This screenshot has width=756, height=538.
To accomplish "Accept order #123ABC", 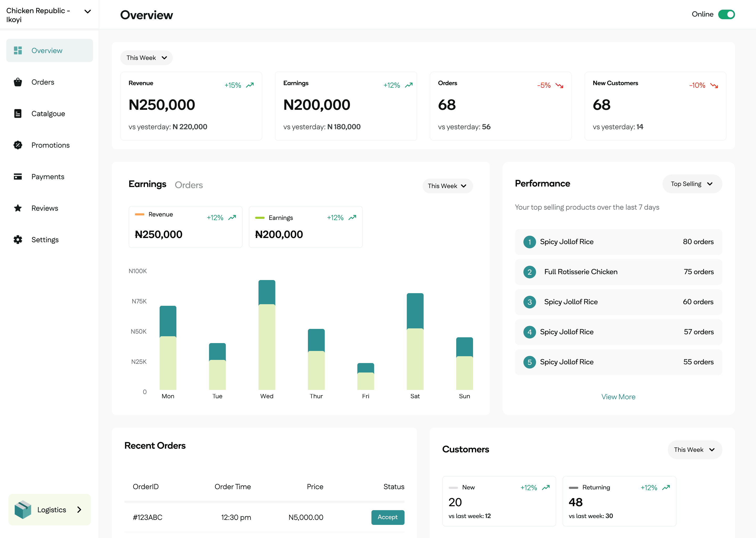I will (388, 517).
